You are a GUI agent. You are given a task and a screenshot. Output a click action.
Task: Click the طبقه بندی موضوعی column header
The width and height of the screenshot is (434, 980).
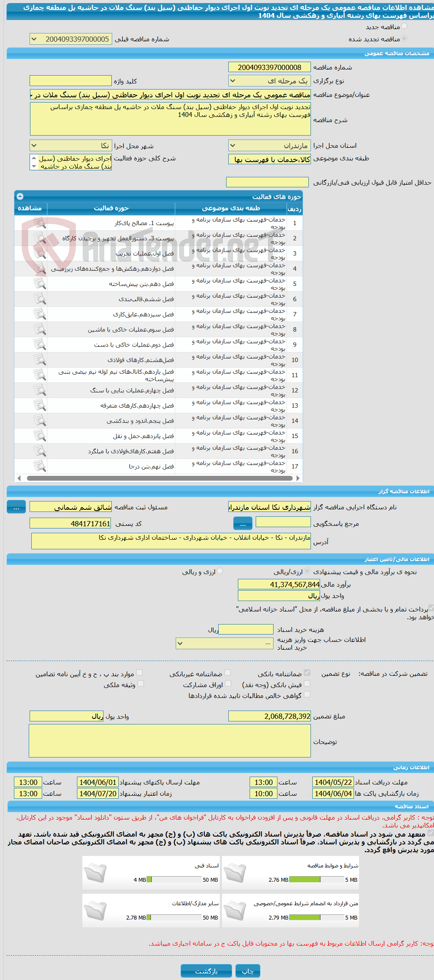[231, 209]
